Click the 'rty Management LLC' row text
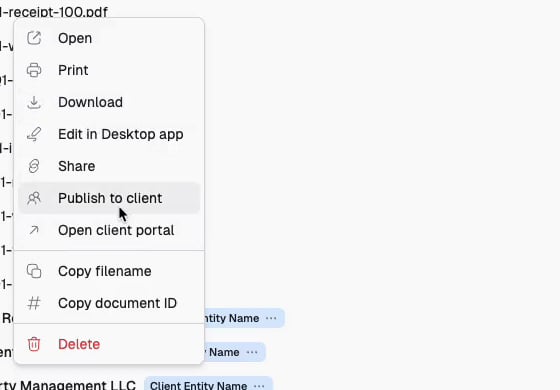This screenshot has width=560, height=390. click(x=68, y=385)
